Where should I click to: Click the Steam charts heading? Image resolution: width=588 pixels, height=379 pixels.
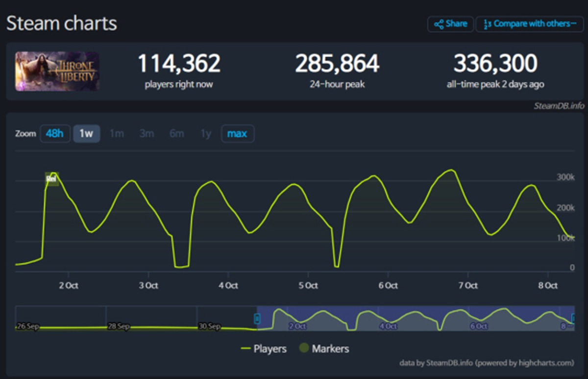click(x=61, y=23)
